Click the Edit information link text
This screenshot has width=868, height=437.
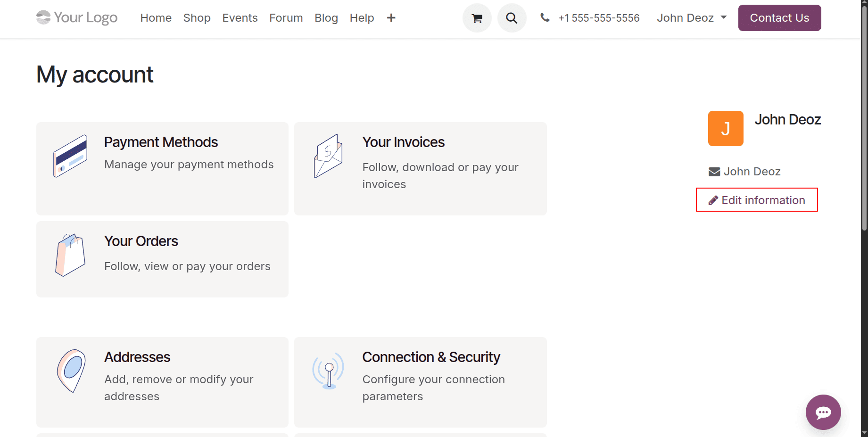[763, 200]
